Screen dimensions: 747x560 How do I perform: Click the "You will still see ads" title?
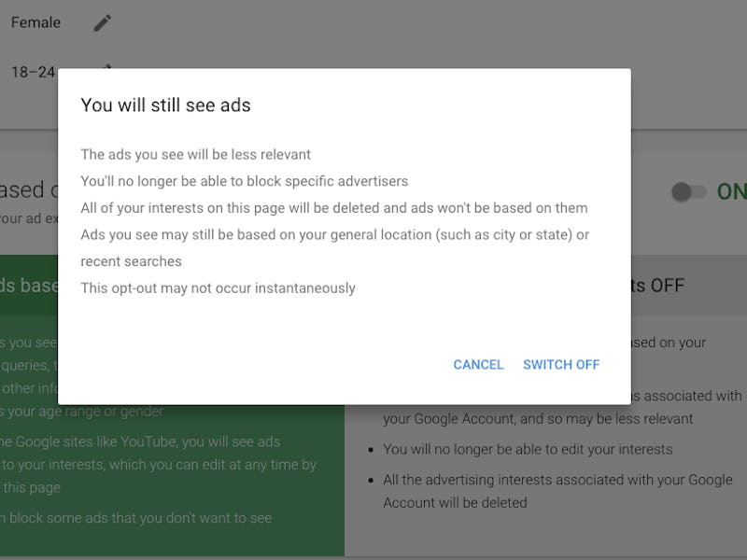pos(165,105)
